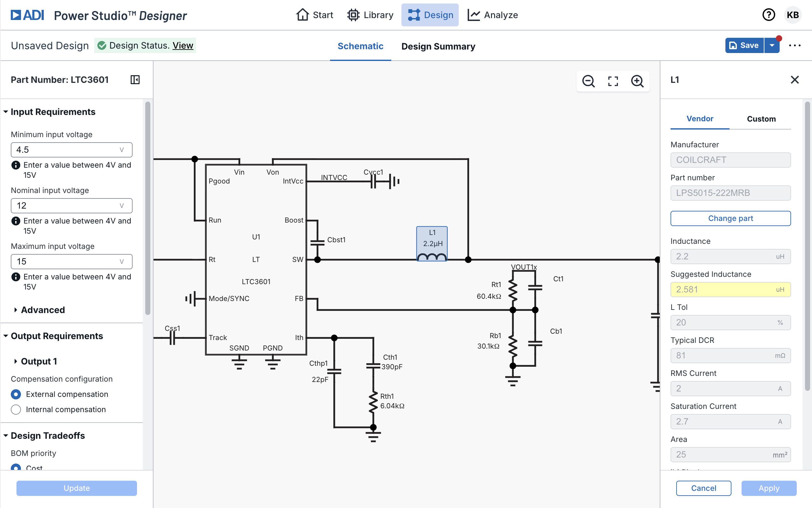
Task: Click the Part number LPS5015-222MRB field
Action: [730, 193]
